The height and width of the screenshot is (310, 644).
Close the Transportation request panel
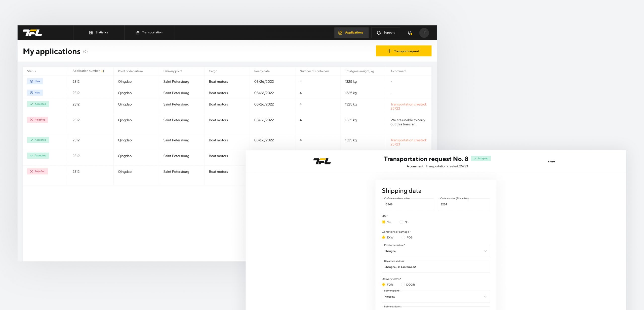[551, 161]
